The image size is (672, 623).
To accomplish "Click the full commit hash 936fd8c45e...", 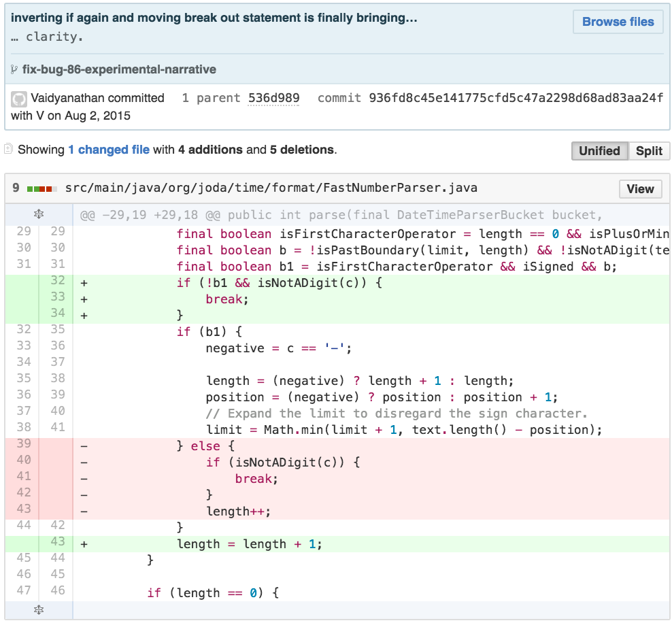I will pyautogui.click(x=516, y=98).
